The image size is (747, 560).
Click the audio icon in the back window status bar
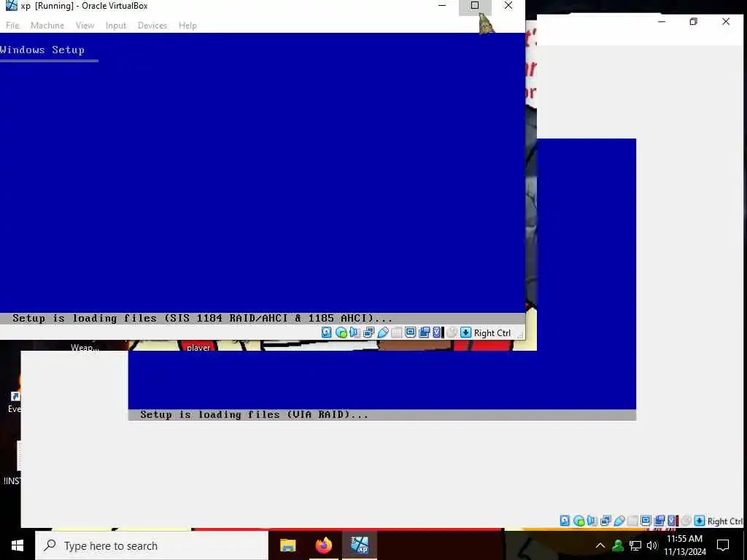tap(592, 521)
